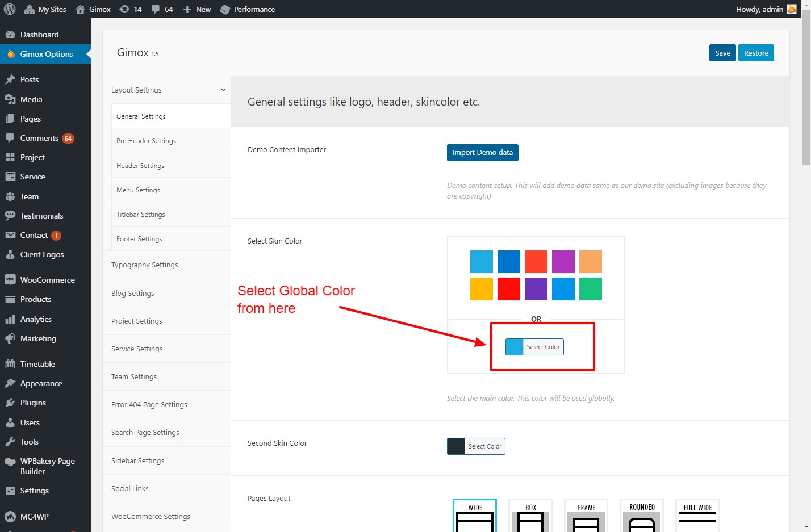Open the Typography Settings tab

click(145, 265)
